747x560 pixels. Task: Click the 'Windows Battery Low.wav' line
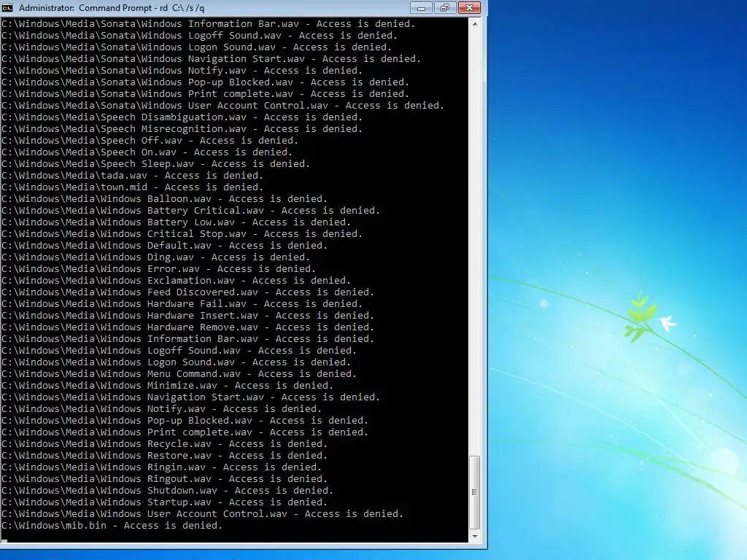coord(177,222)
